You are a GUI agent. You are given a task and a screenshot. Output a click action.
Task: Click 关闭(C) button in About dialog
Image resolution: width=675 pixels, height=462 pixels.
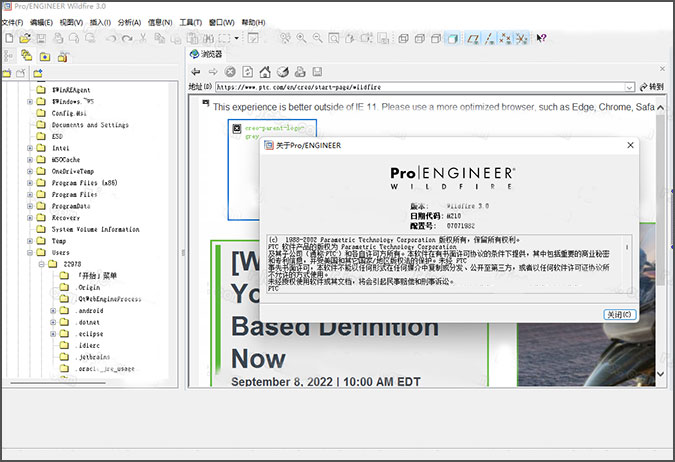pyautogui.click(x=619, y=315)
